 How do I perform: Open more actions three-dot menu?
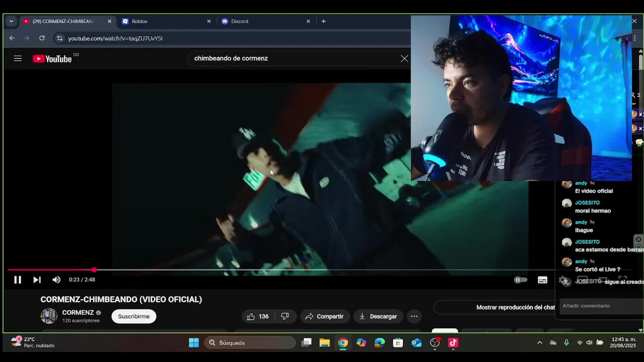click(414, 316)
